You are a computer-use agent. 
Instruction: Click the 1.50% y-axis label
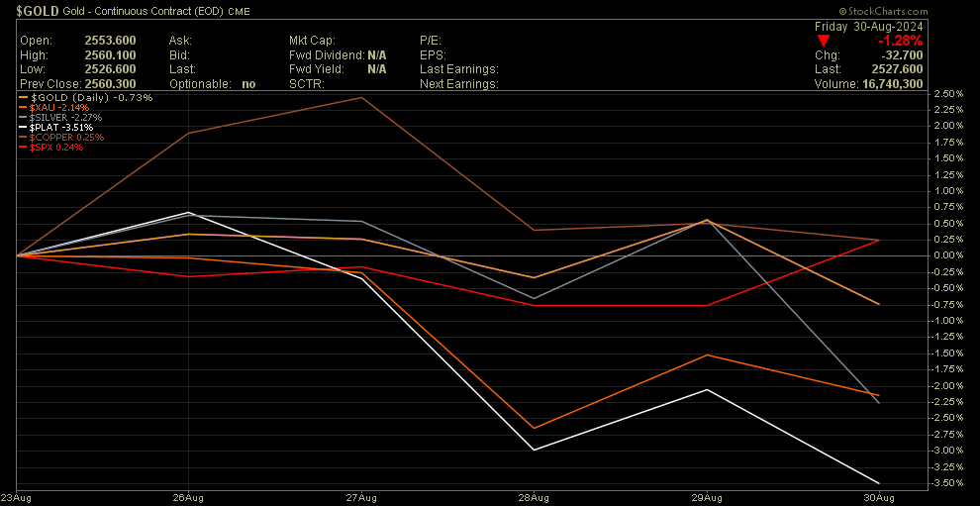point(949,158)
